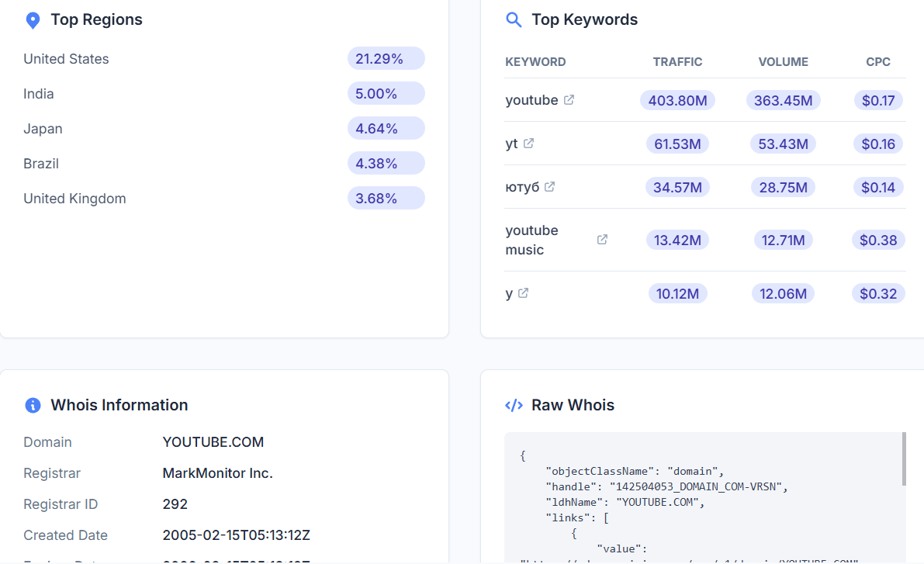Click external link icon next to yt
Viewport: 924px width, 564px height.
click(x=528, y=144)
